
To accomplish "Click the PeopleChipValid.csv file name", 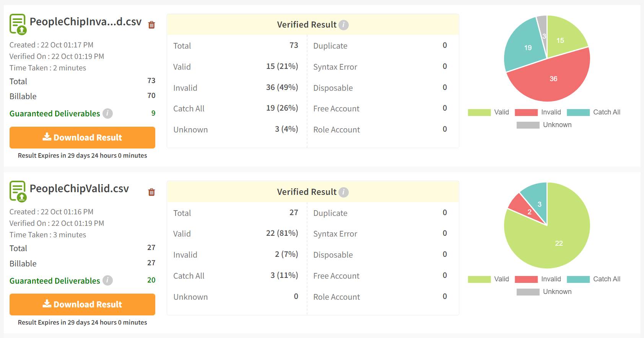I will point(80,188).
